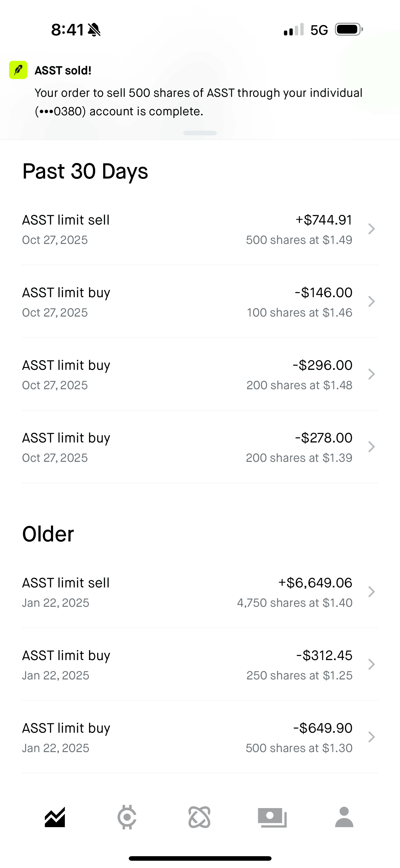Expand the $312.45 limit buy chevron

(371, 665)
